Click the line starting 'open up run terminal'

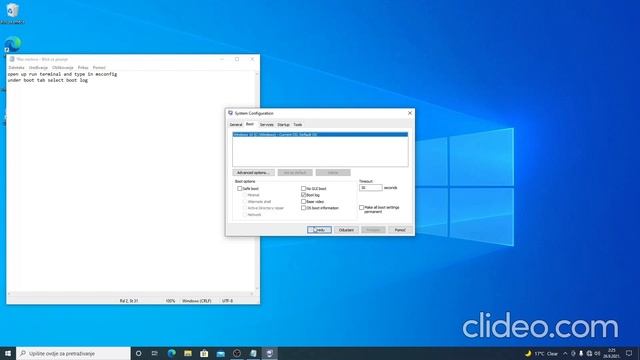pos(62,74)
